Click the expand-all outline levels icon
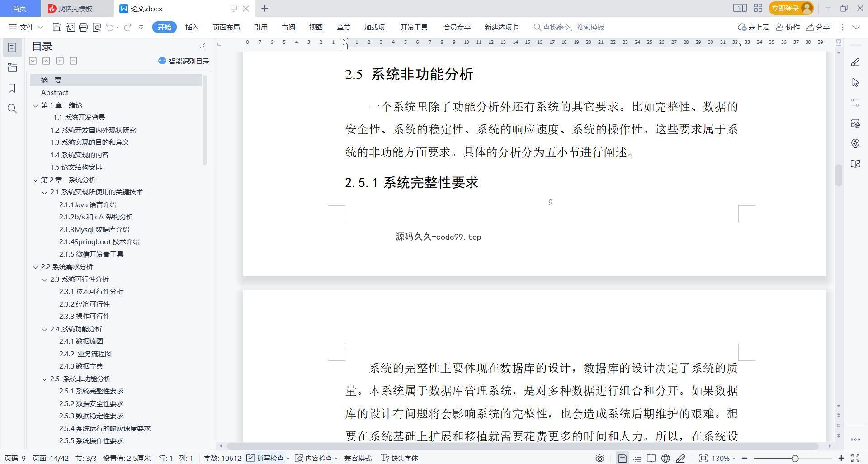The width and height of the screenshot is (868, 464). (x=33, y=61)
